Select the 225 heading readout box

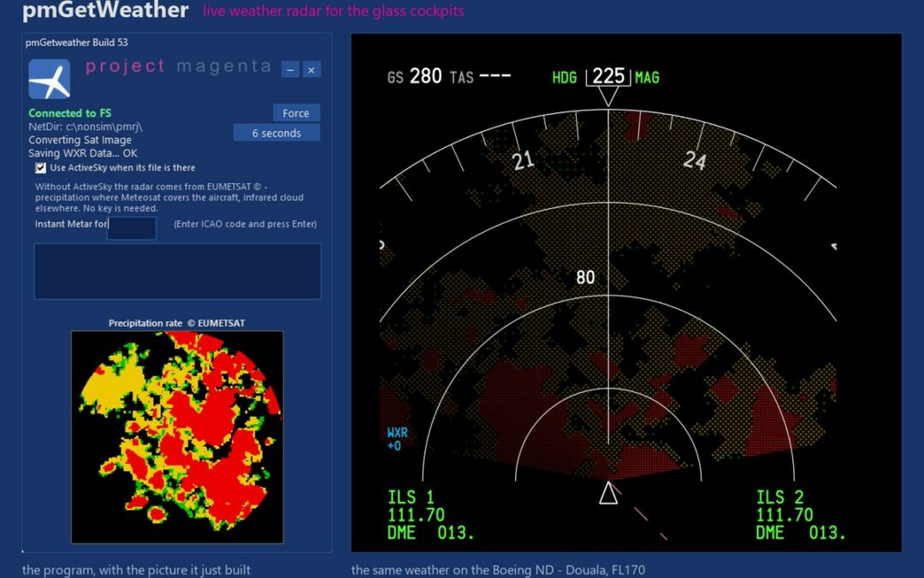(608, 77)
